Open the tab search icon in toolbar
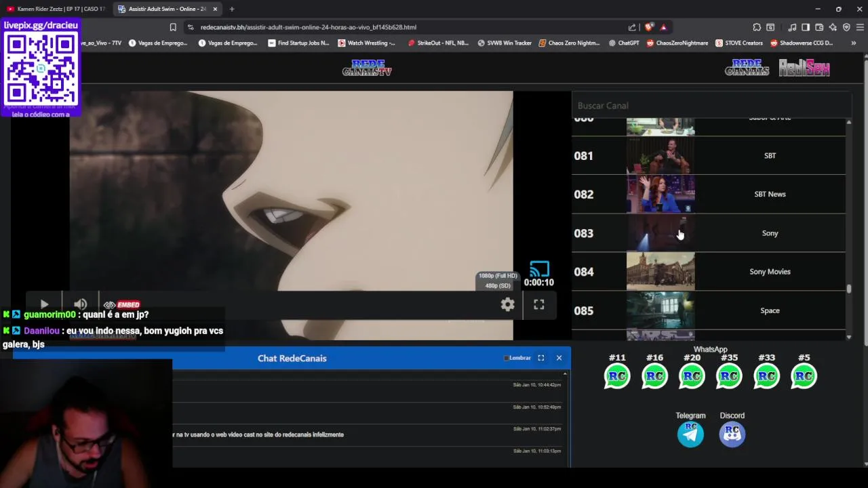 [770, 27]
